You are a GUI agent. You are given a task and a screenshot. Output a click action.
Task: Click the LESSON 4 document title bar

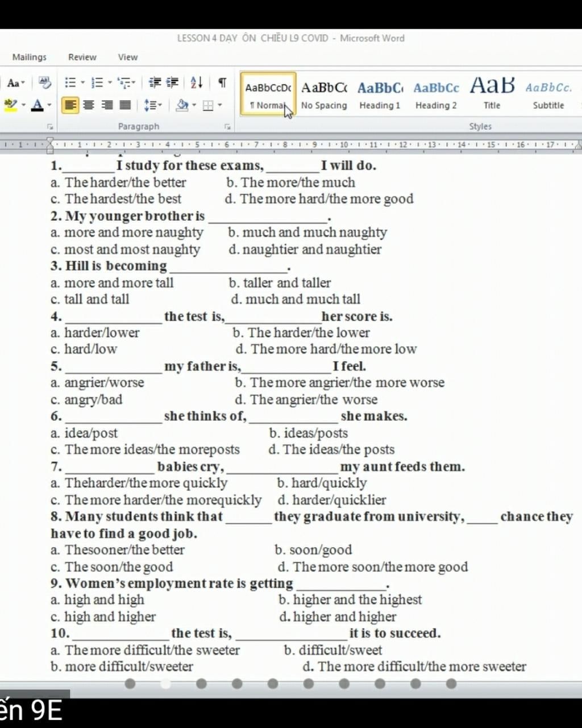[291, 38]
